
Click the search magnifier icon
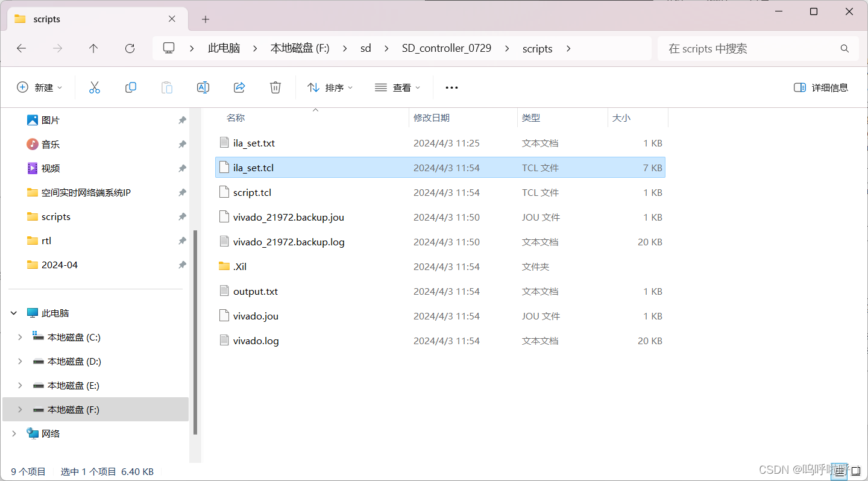point(844,48)
